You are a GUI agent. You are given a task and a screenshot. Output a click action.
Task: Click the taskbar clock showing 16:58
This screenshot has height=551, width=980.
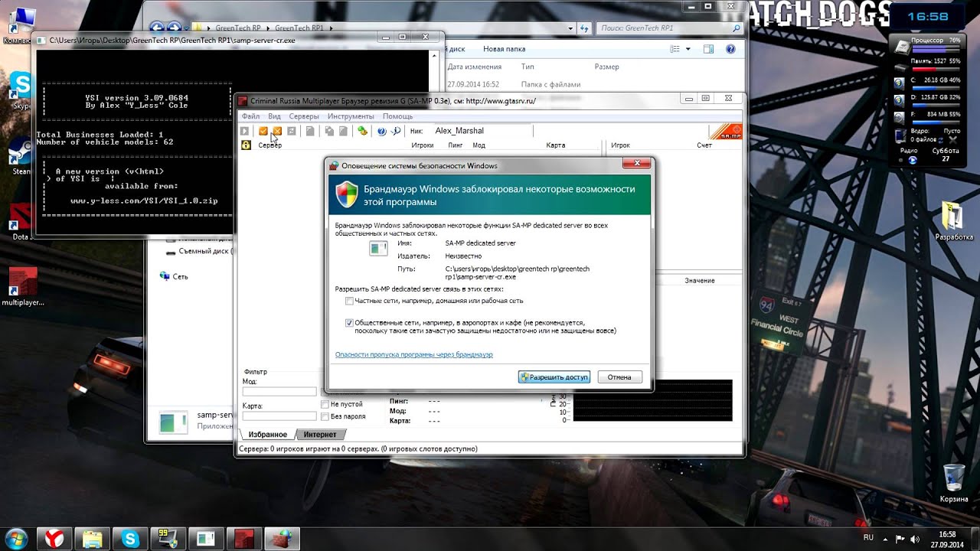[x=947, y=539]
